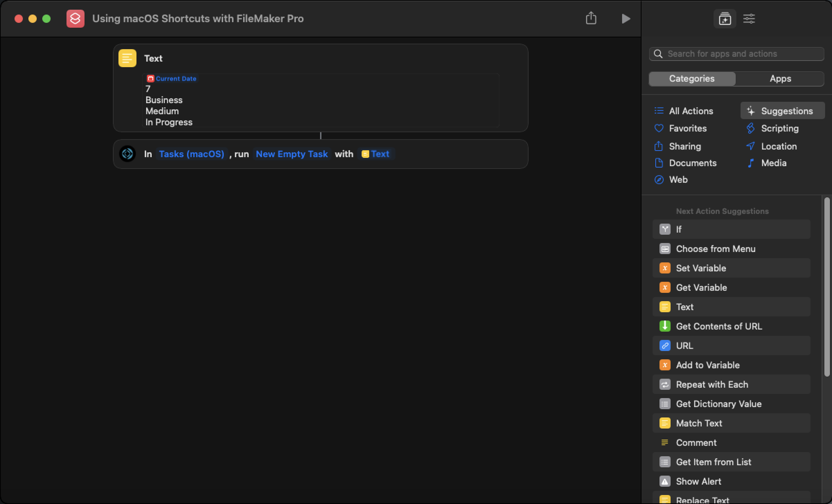Screen dimensions: 832x504
Task: Open the Tasks (macOS) app picker
Action: click(x=192, y=154)
